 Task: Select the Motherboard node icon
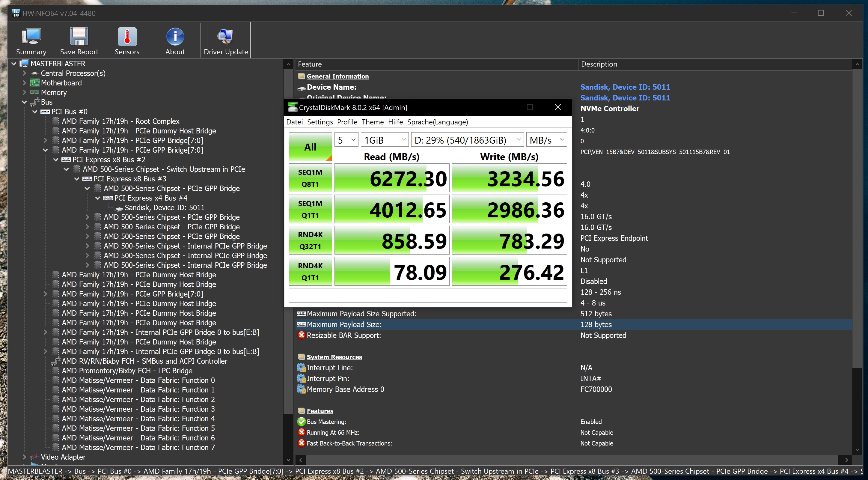pyautogui.click(x=34, y=83)
